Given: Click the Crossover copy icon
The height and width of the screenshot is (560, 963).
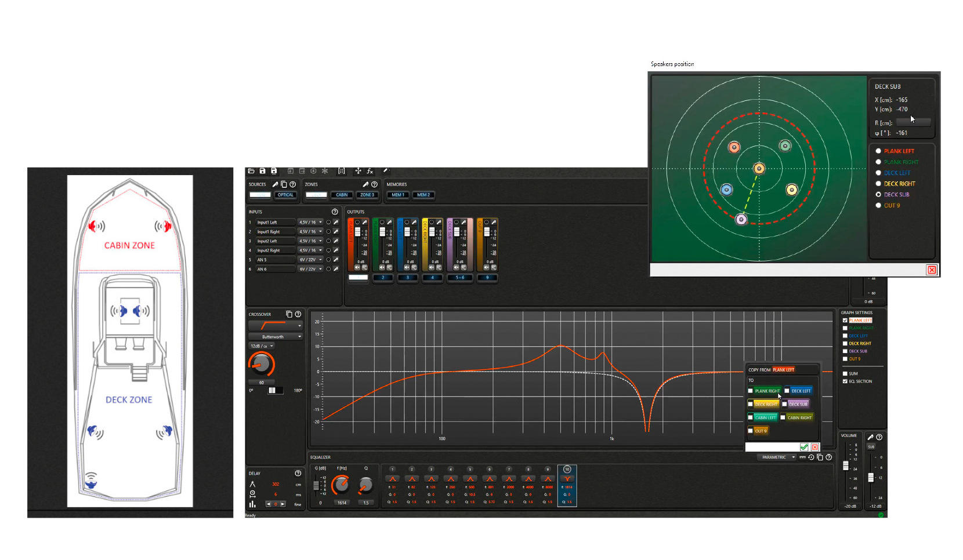Looking at the screenshot, I should point(289,314).
